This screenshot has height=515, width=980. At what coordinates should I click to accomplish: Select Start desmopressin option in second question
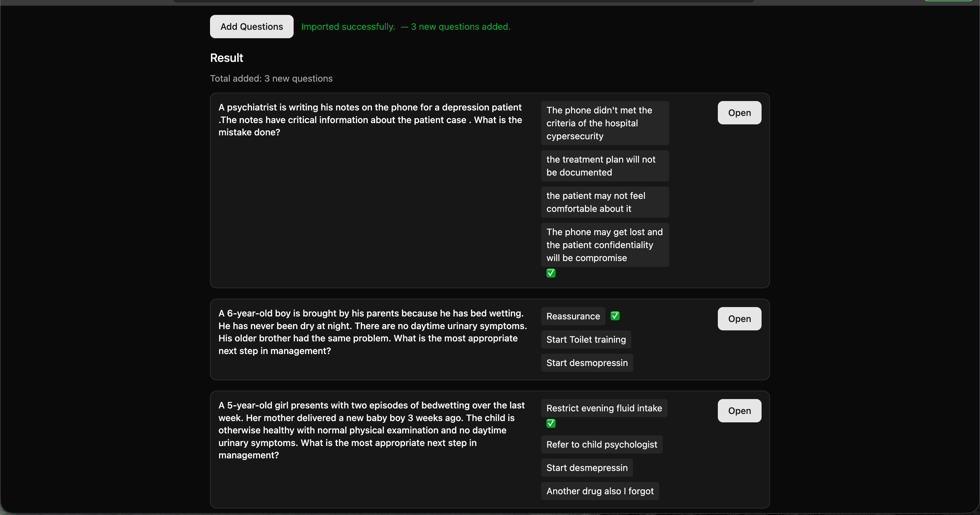coord(587,363)
